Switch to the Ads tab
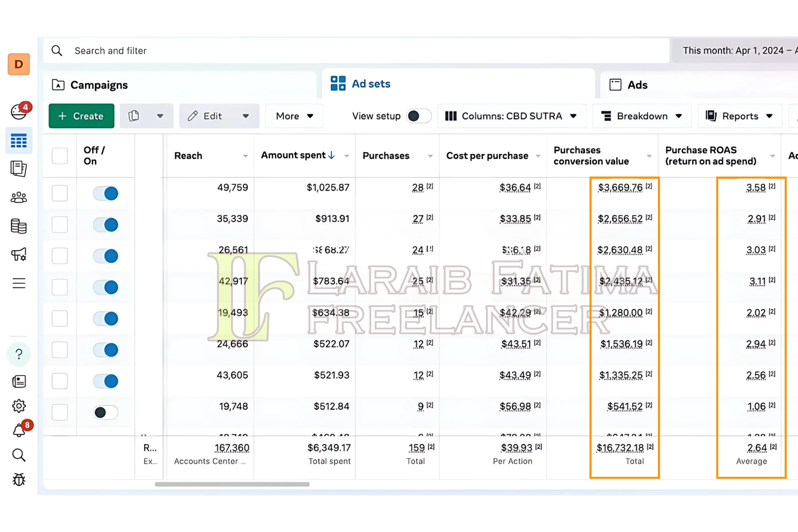 pos(637,85)
